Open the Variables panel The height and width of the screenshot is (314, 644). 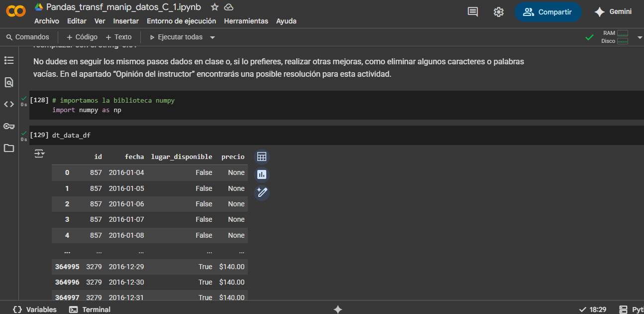(x=35, y=310)
